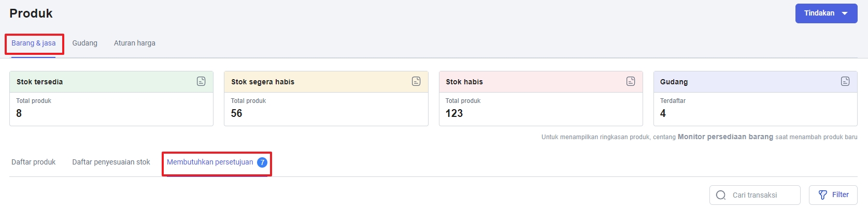Click the blue 7 notification badge
Viewport: 868px width, 209px height.
(262, 162)
